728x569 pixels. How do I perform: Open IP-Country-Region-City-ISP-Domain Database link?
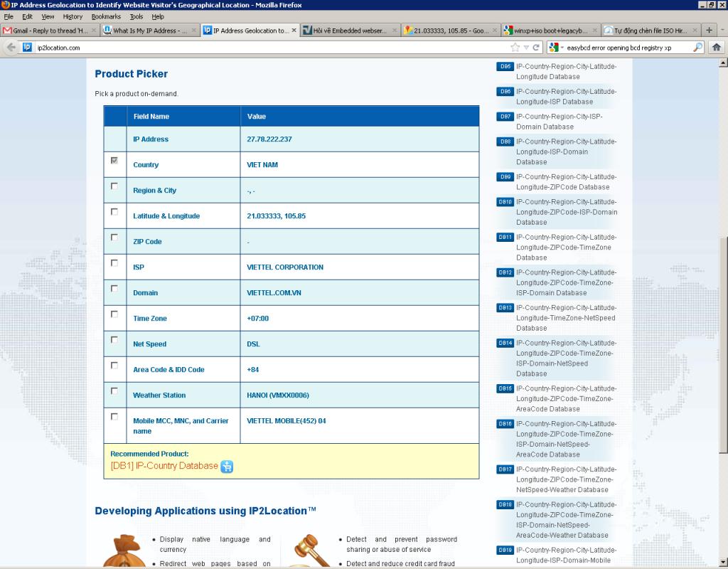coord(559,122)
